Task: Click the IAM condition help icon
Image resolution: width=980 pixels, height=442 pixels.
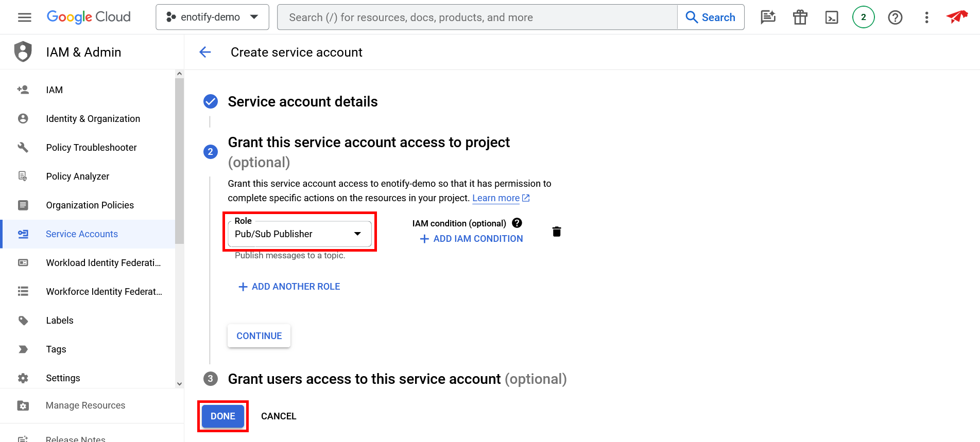Action: [517, 223]
